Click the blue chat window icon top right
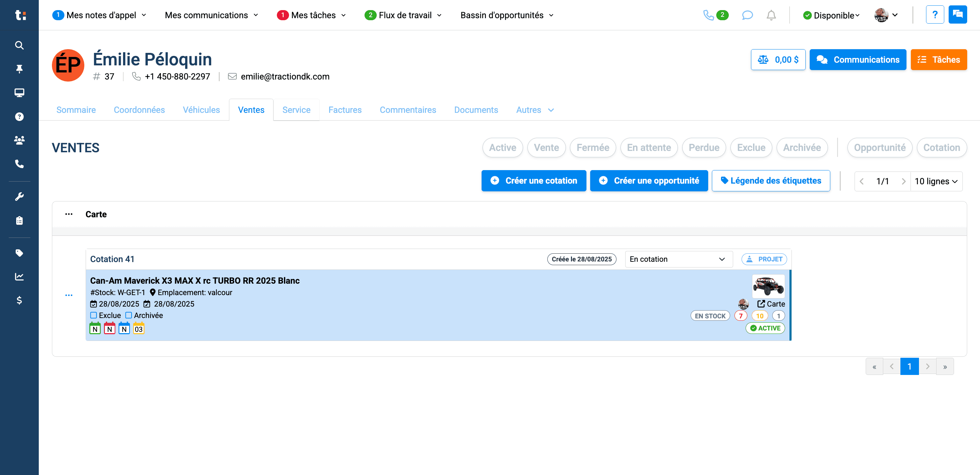Viewport: 980px width, 475px height. 957,15
